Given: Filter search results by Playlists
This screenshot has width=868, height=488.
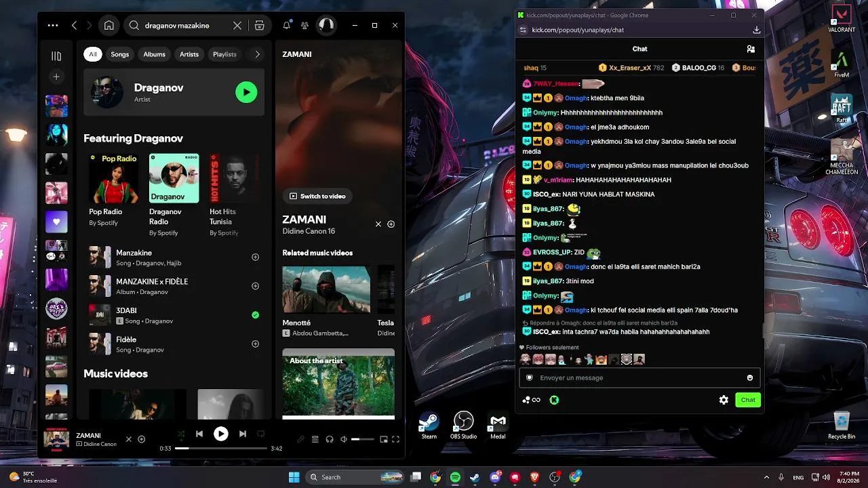Looking at the screenshot, I should (224, 54).
